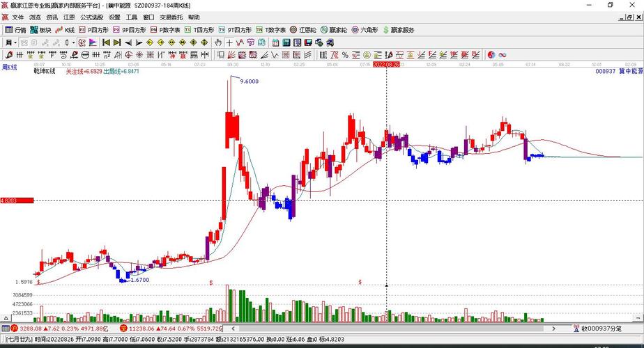This screenshot has width=644, height=348.
Task: Click the yin-yang toolbar icon
Action: 491,54
